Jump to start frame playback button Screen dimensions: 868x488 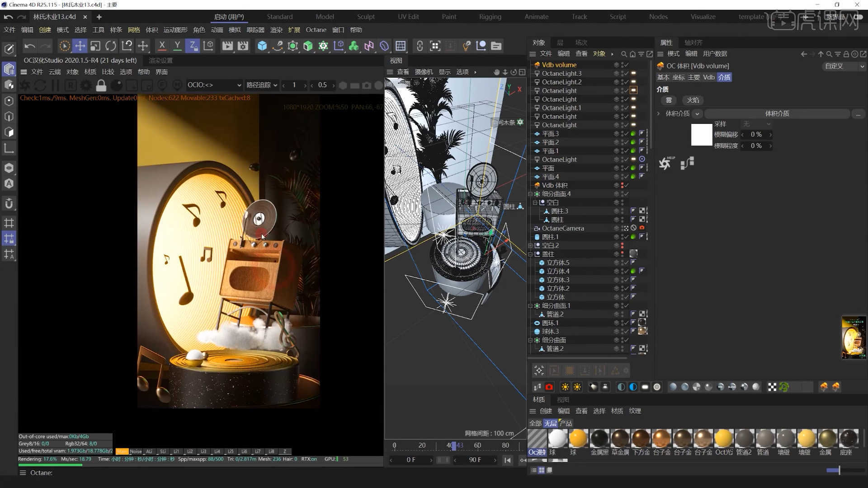[x=508, y=460]
